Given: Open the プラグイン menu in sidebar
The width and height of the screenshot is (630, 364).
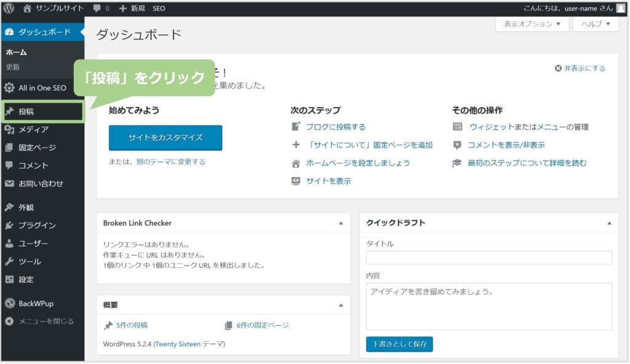Looking at the screenshot, I should (x=37, y=226).
